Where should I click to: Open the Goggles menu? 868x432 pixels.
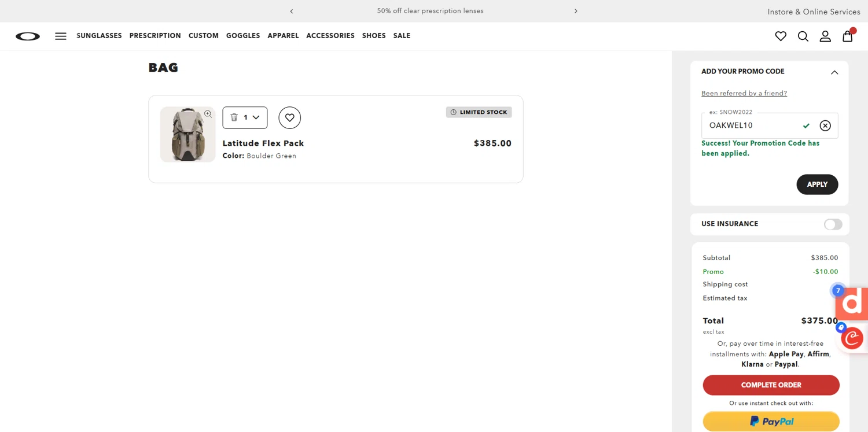click(243, 36)
